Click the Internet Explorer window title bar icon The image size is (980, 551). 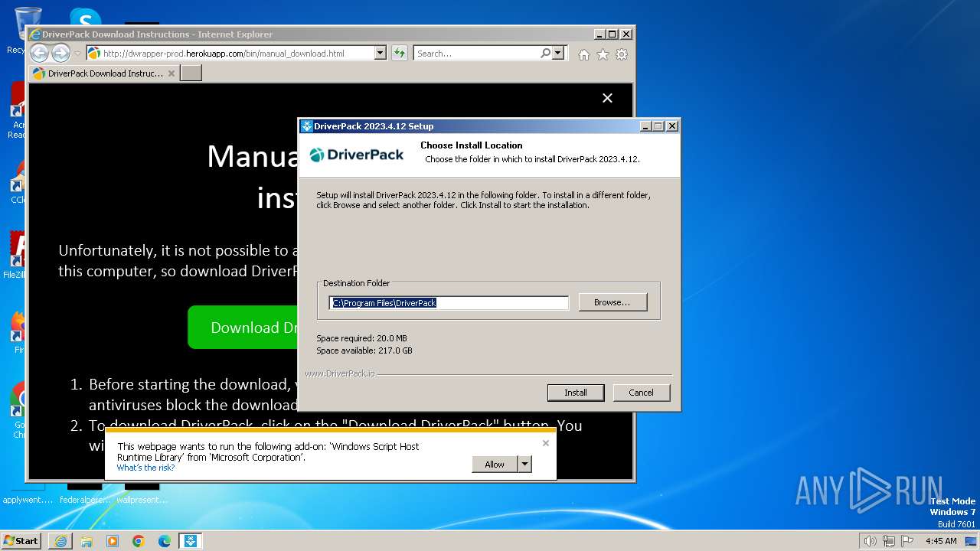(35, 34)
